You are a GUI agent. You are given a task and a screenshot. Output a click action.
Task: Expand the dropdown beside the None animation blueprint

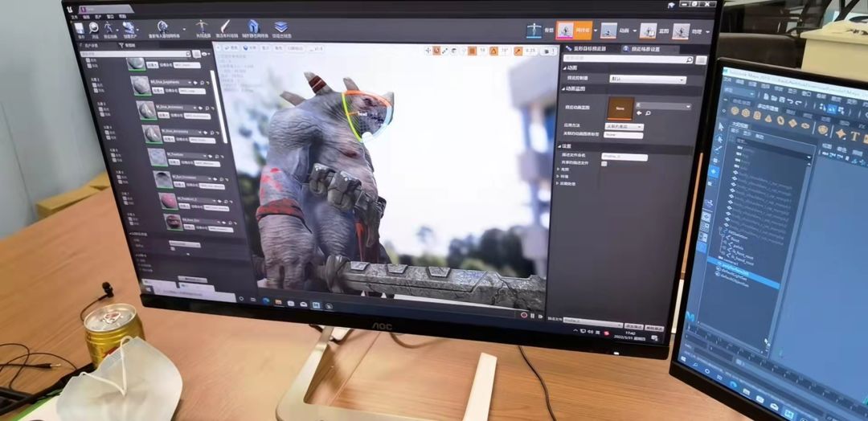[663, 106]
